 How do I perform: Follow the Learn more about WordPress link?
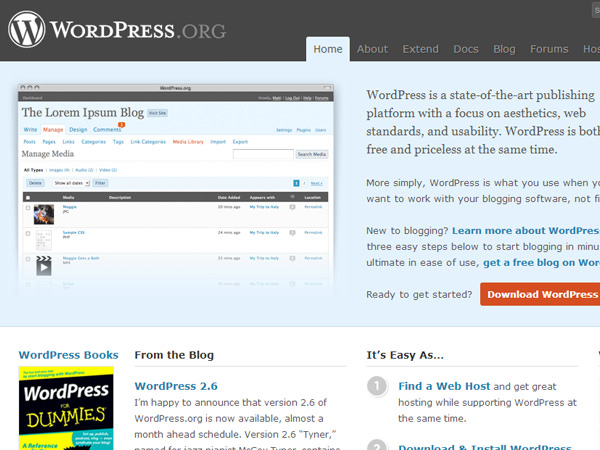coord(526,231)
